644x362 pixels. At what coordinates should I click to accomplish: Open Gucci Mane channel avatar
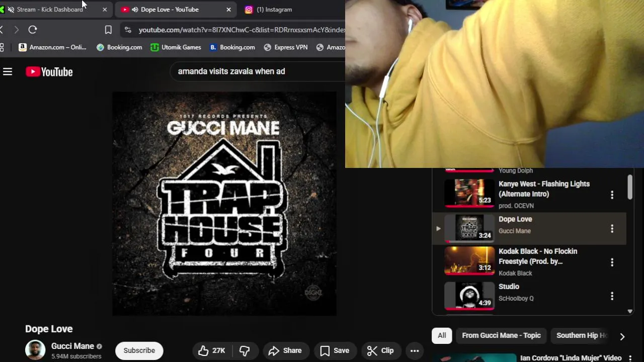(35, 350)
